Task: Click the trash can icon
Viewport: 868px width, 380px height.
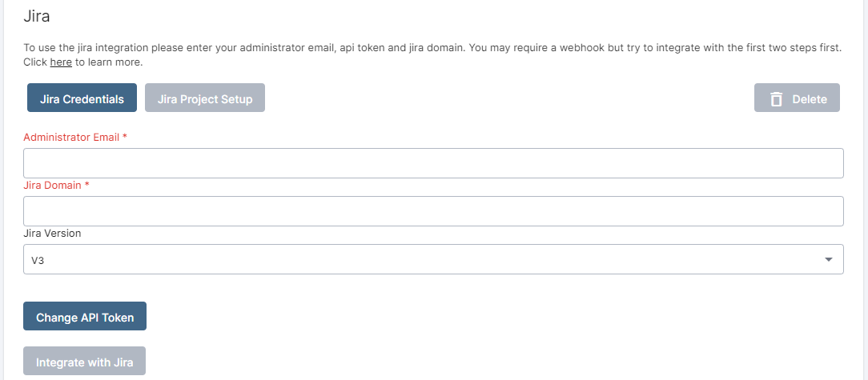Action: point(775,99)
